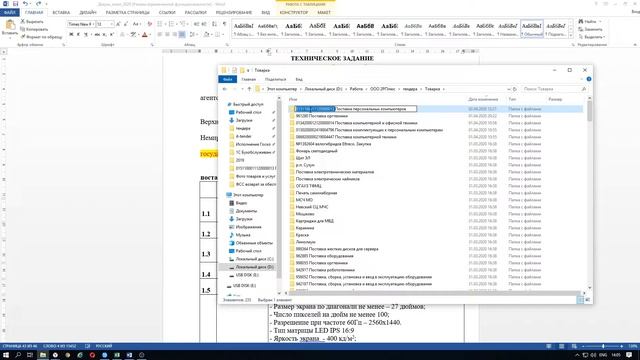Open the font size dropdown
The width and height of the screenshot is (640, 360).
(x=111, y=24)
